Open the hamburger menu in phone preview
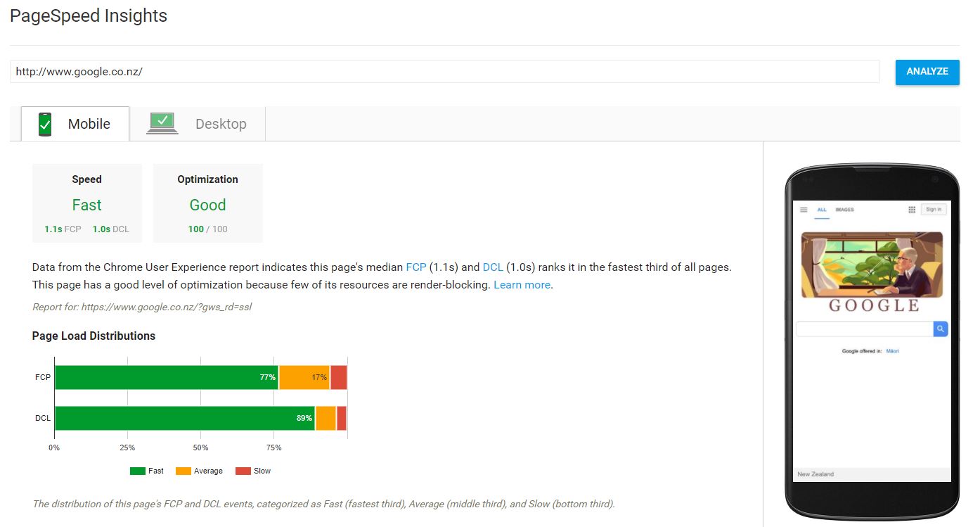This screenshot has width=980, height=527. click(x=804, y=209)
